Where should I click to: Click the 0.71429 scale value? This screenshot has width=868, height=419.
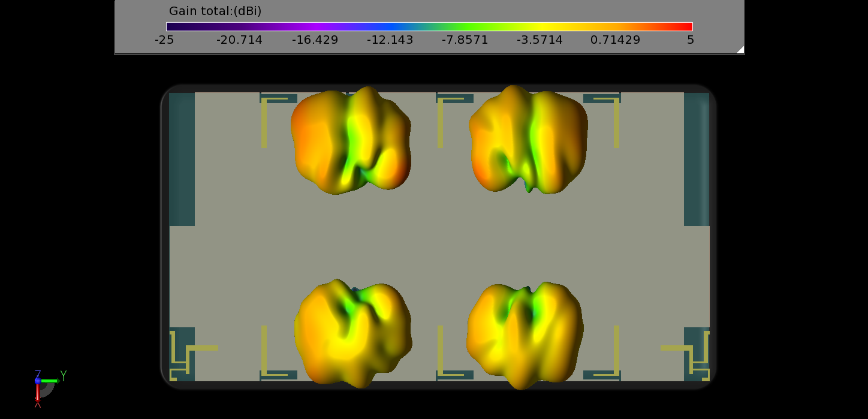point(615,40)
